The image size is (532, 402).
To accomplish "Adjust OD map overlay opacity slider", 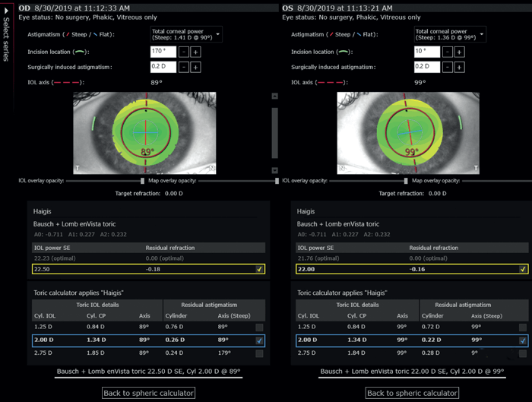I will coord(277,181).
